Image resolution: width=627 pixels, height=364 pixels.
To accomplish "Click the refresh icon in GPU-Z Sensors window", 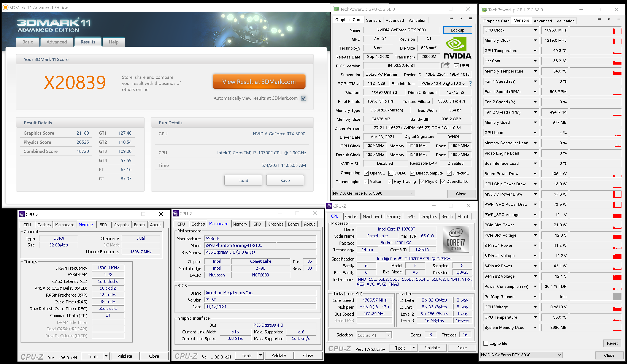I will [609, 19].
